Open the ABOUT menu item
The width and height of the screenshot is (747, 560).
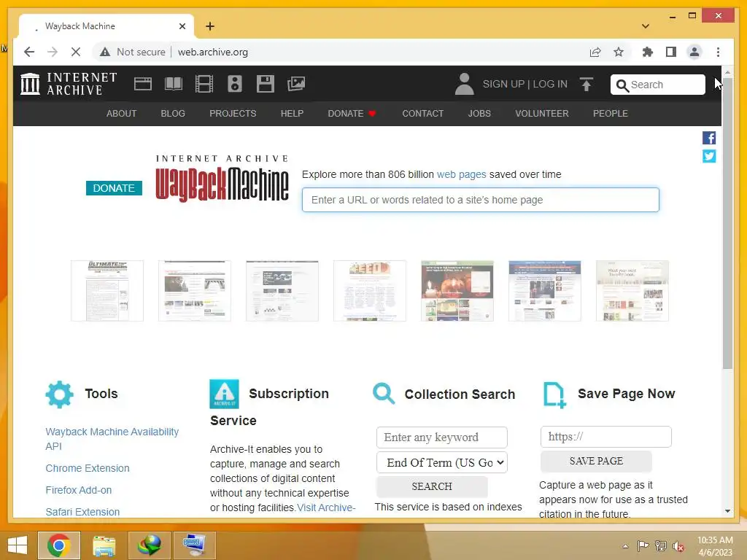[122, 113]
